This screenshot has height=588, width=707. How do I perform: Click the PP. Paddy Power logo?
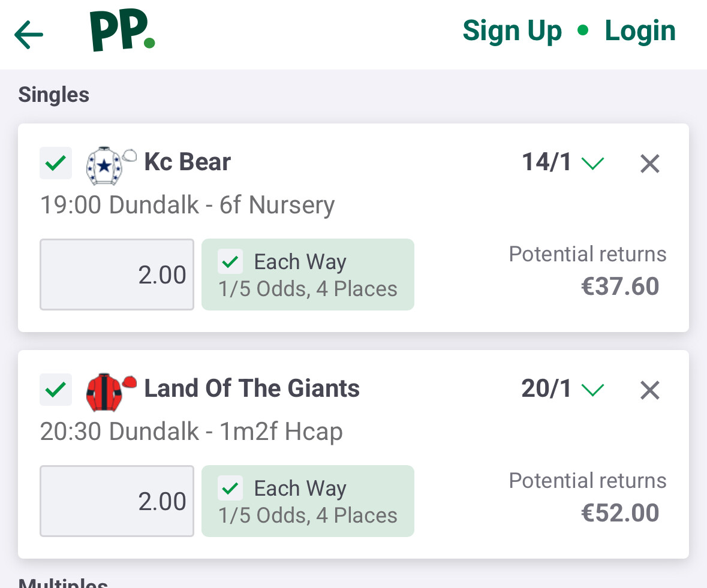[x=122, y=31]
